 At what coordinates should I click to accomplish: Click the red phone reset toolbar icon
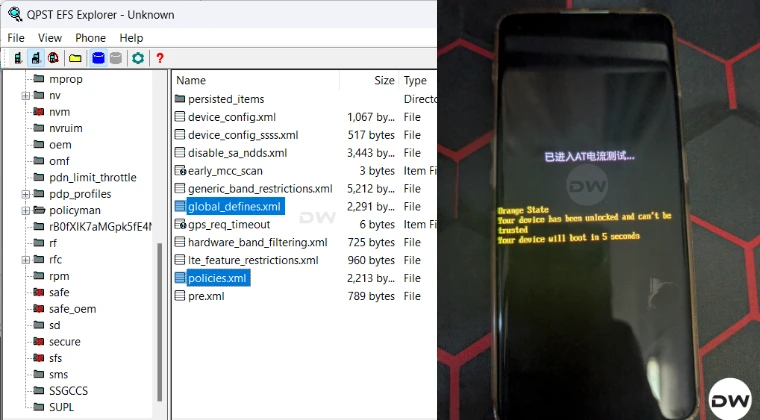point(53,58)
